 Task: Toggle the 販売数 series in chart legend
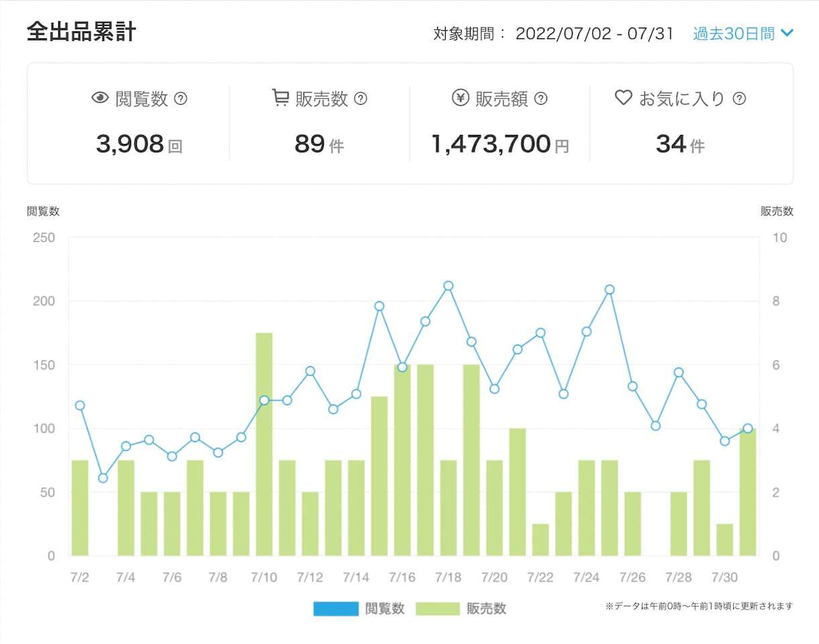[x=461, y=608]
